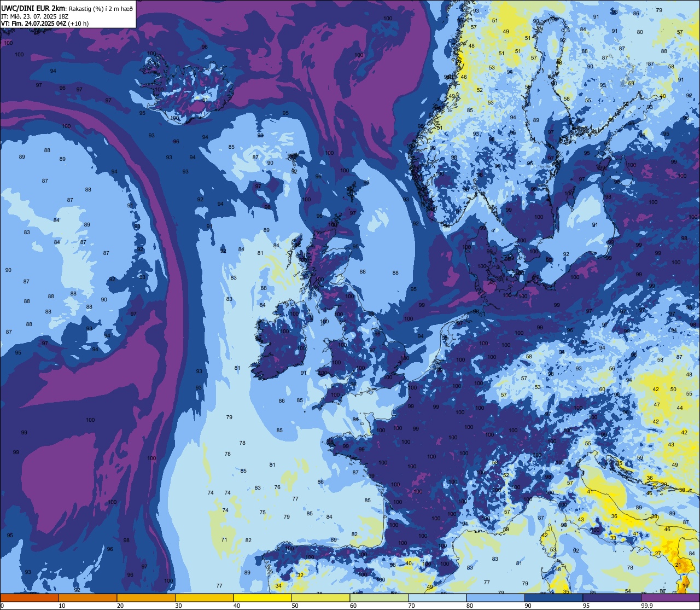Pick the 50–60% pale yellow legend swatch
Screen dimensions: 700x610
click(320, 597)
